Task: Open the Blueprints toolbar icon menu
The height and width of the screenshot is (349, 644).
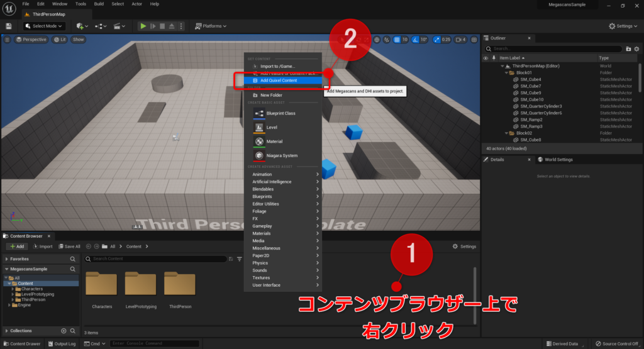Action: 100,26
